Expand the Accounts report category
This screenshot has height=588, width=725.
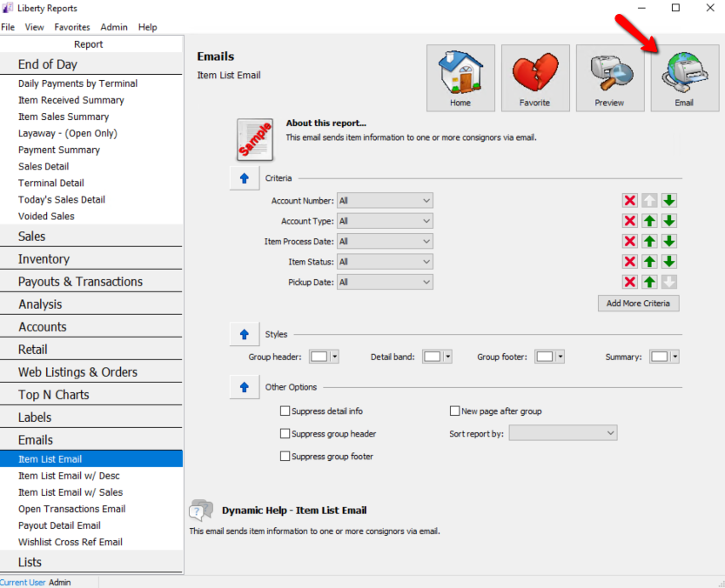click(x=91, y=327)
